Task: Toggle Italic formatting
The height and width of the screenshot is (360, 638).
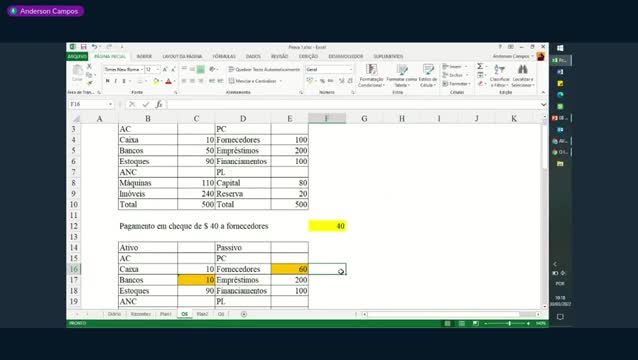Action: tap(116, 81)
